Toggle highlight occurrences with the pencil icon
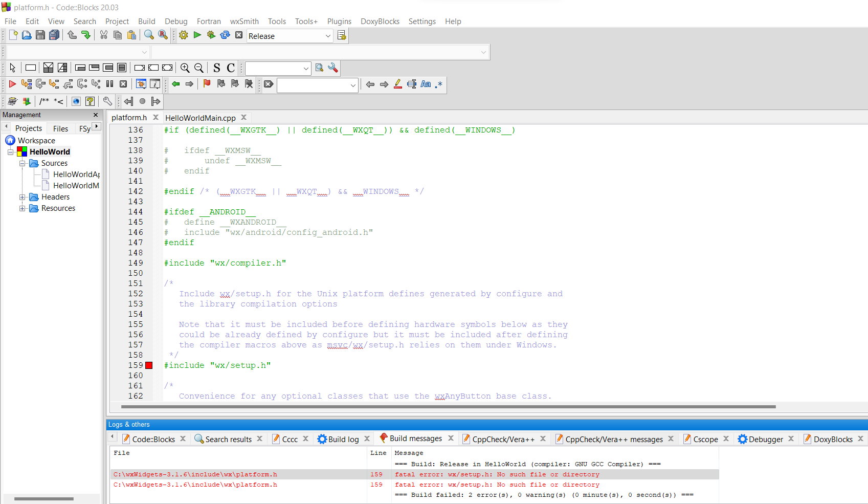Screen dimensions: 868x504 (x=398, y=84)
